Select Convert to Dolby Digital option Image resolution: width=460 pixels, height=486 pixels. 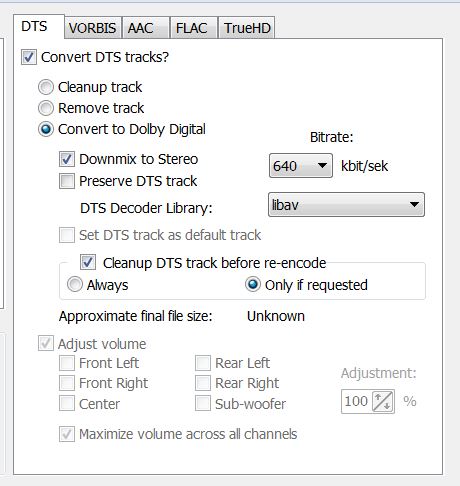(x=46, y=129)
